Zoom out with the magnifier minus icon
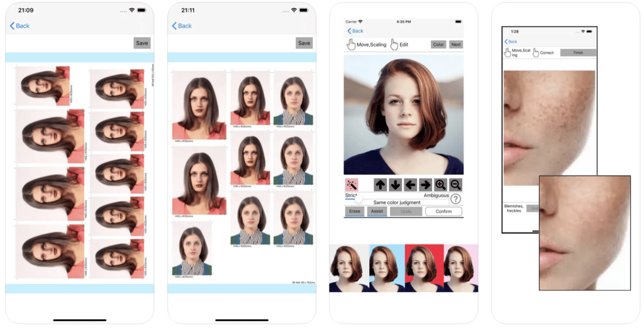Screen dimensions: 644x328 [455, 185]
